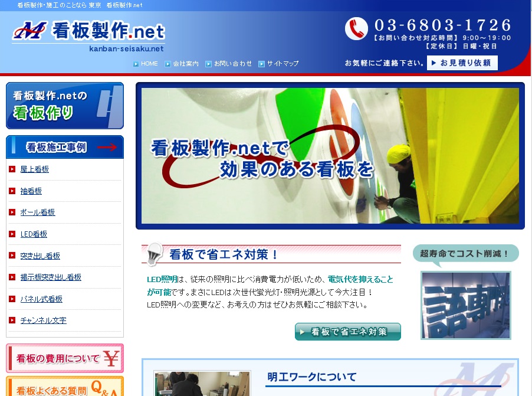Open the HOME navigation link
This screenshot has height=396, width=532.
tap(149, 64)
